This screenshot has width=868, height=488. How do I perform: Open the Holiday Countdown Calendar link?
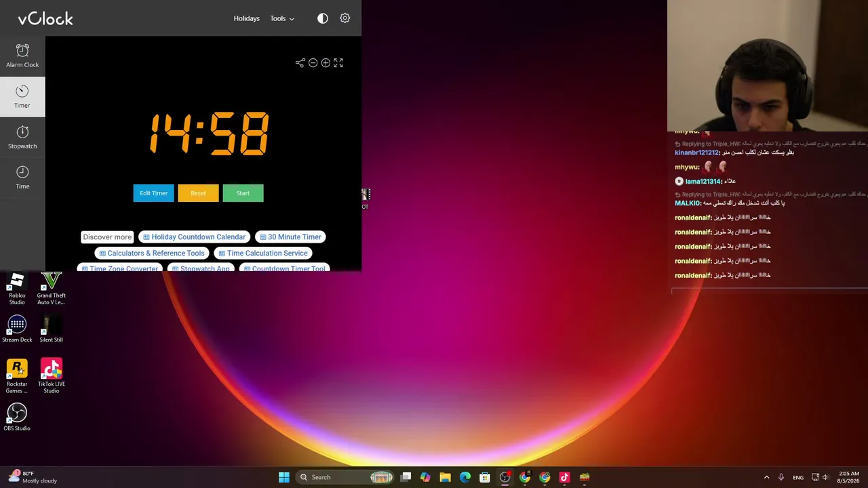click(x=195, y=237)
